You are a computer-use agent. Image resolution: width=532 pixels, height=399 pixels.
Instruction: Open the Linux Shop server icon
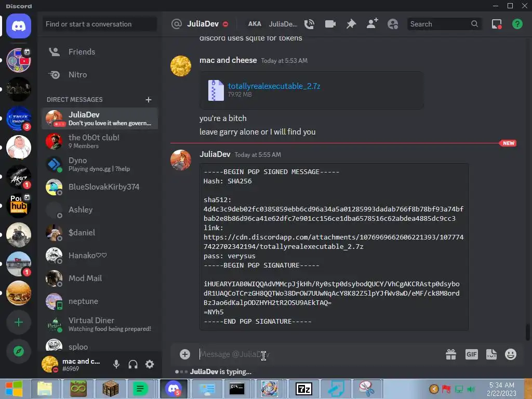[x=19, y=118]
